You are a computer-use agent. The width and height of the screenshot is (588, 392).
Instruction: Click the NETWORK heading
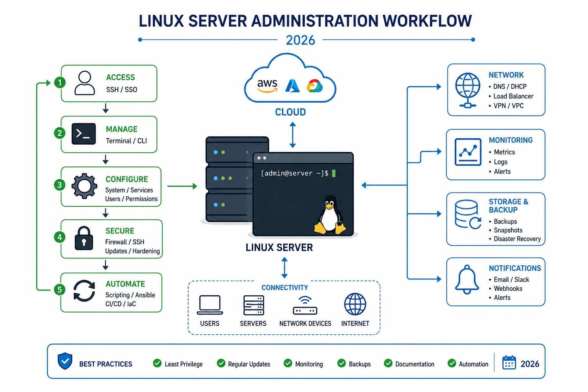506,75
